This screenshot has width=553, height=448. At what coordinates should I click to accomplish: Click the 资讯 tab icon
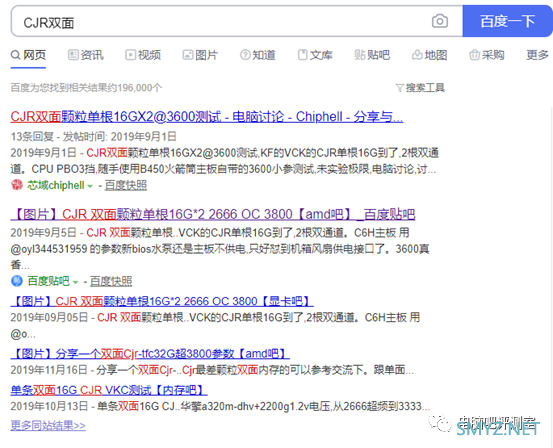(73, 55)
